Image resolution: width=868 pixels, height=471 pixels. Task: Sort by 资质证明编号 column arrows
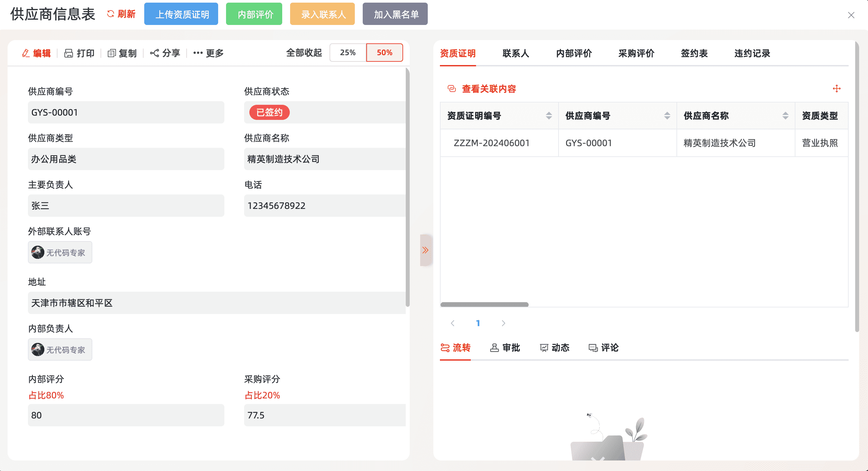tap(549, 116)
